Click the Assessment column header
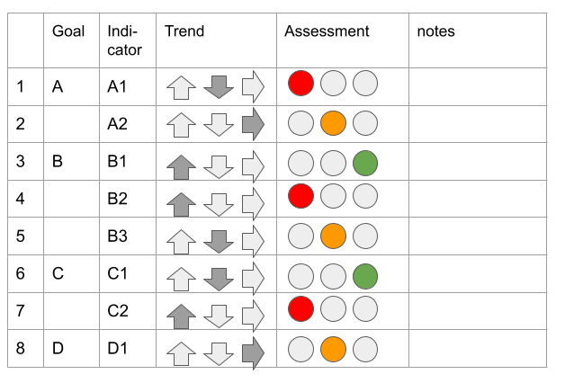Viewport: 565px width, 392px height. click(327, 31)
